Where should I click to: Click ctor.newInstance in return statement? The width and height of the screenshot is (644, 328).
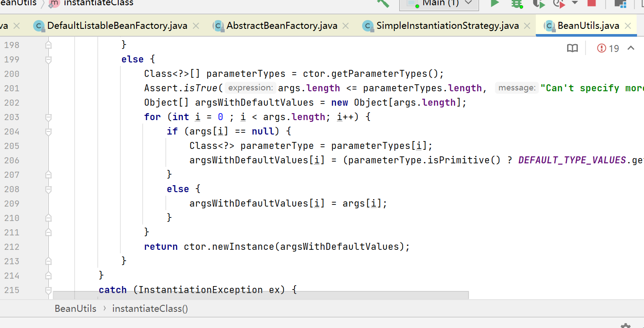point(229,247)
